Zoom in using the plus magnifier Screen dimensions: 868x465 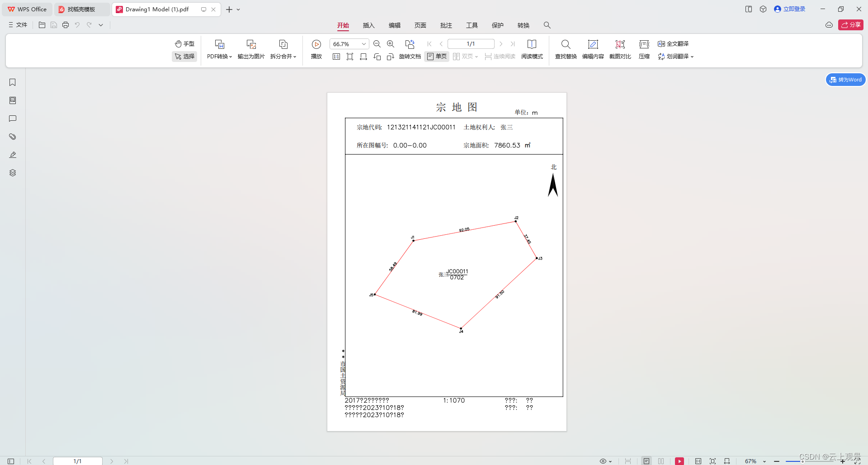click(391, 44)
